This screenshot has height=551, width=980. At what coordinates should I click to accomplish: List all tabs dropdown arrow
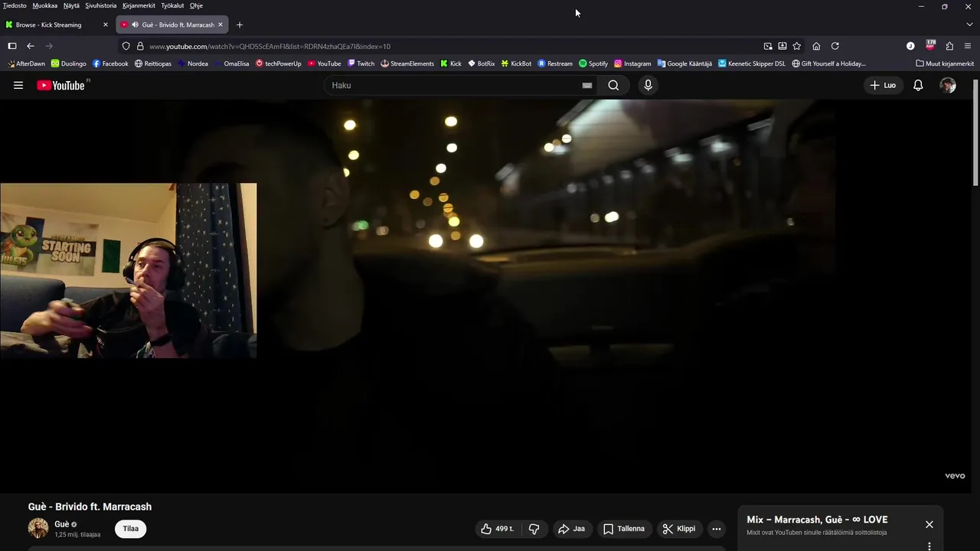click(x=969, y=24)
